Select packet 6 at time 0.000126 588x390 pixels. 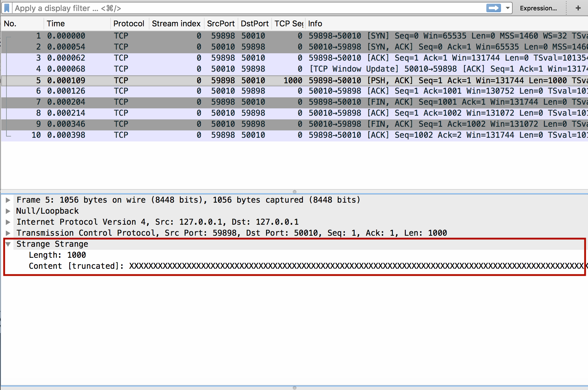(x=294, y=91)
